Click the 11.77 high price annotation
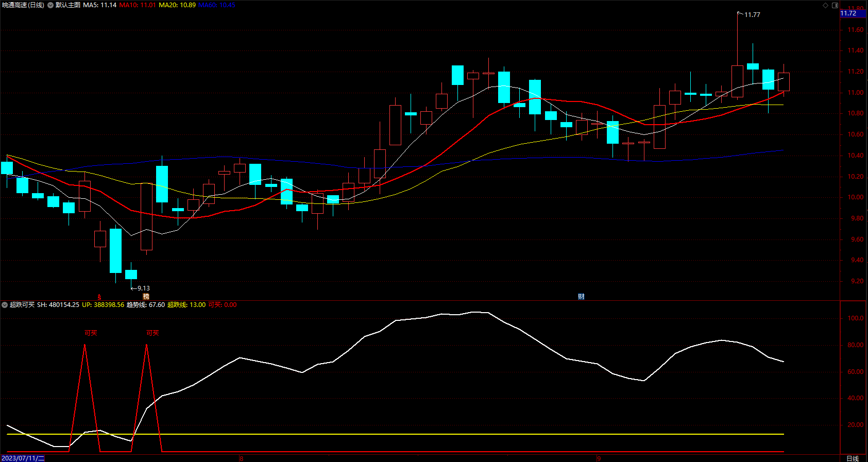 pos(752,15)
